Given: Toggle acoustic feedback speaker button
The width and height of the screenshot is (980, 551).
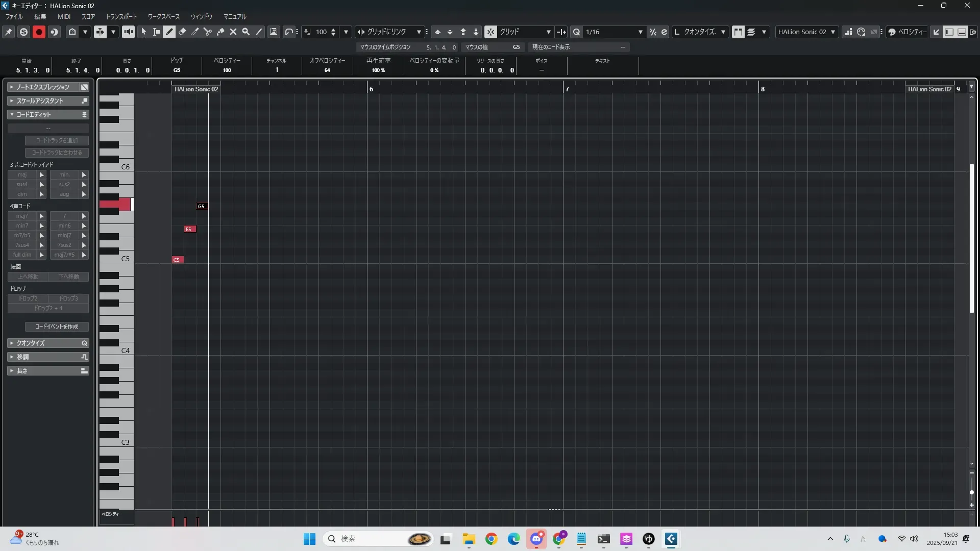Looking at the screenshot, I should tap(128, 32).
